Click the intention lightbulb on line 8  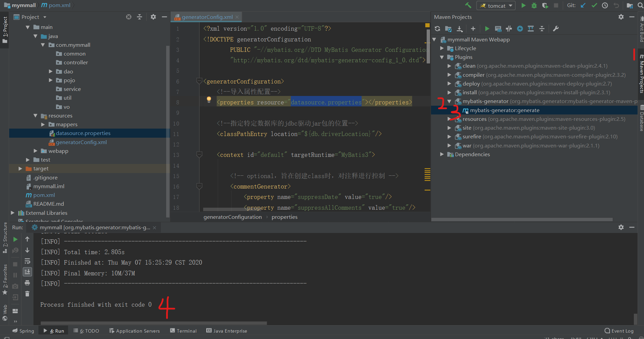209,99
